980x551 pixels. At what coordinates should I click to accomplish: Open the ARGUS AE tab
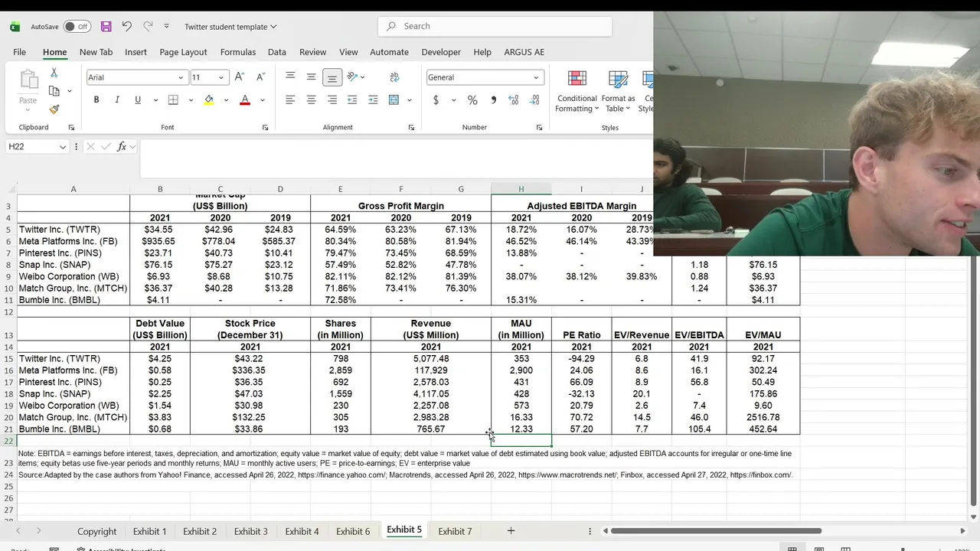pyautogui.click(x=524, y=52)
